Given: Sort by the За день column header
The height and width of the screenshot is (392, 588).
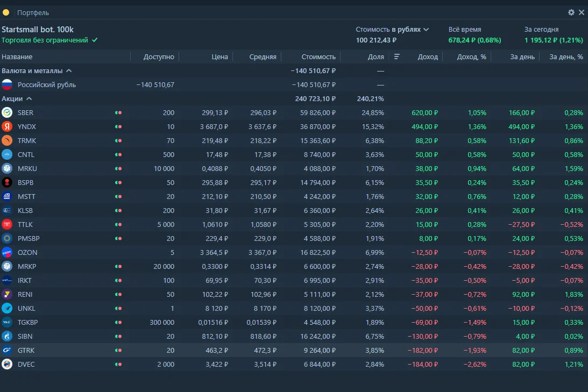Looking at the screenshot, I should coord(522,56).
